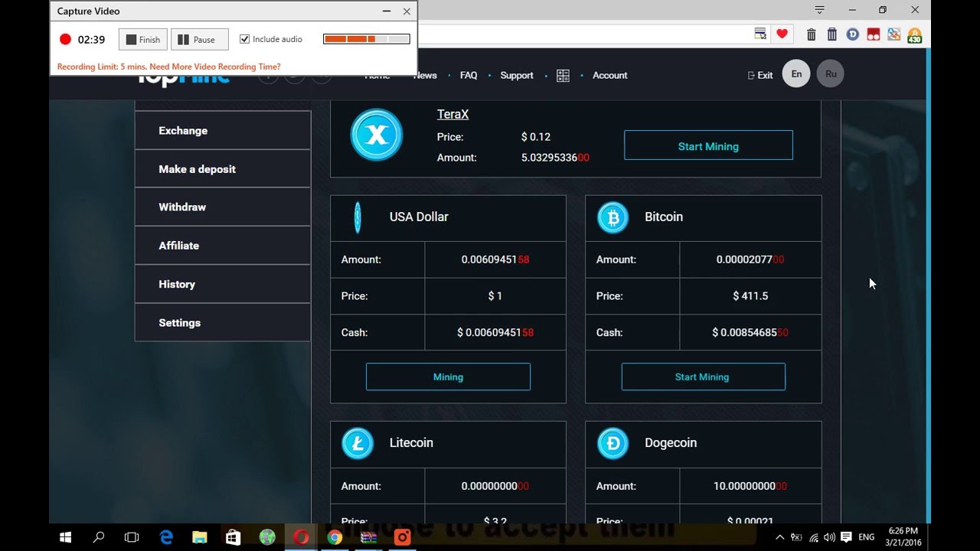Click the blue D extension icon

[x=853, y=34]
